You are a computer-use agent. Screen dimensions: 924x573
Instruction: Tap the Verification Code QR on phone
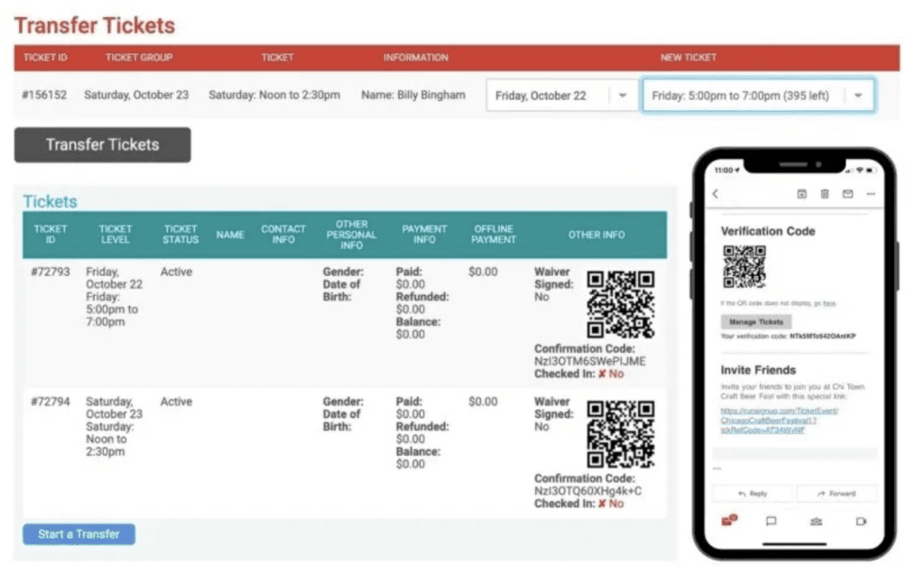pyautogui.click(x=744, y=266)
